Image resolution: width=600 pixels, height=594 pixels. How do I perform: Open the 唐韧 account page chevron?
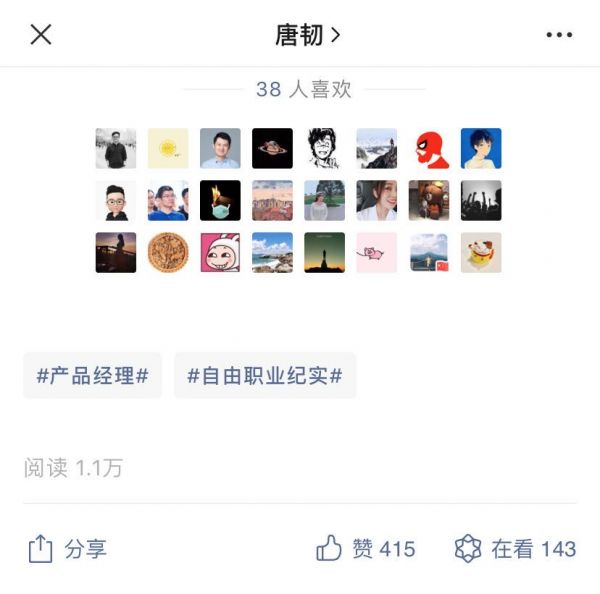(336, 35)
